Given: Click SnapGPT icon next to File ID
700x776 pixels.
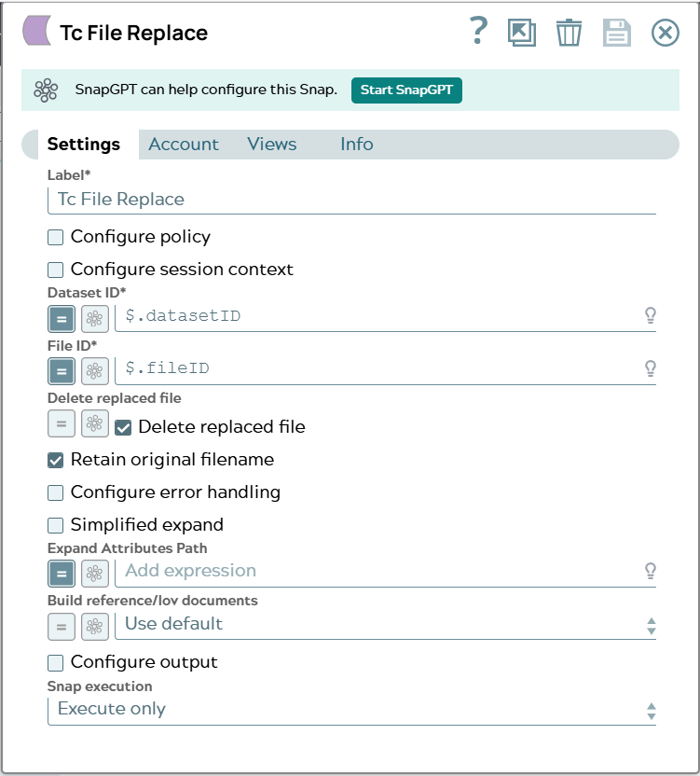Looking at the screenshot, I should 94,371.
